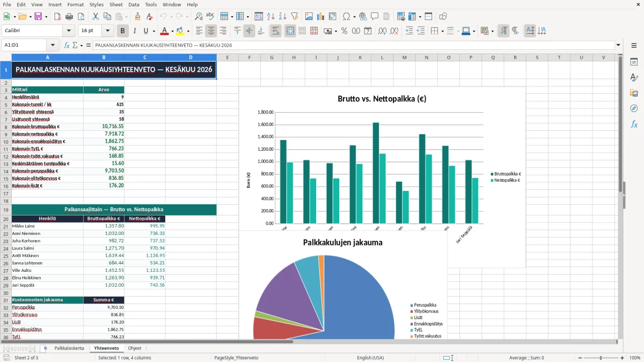The height and width of the screenshot is (362, 644).
Task: Insert a chart using the toolbar icon
Action: coord(321,17)
